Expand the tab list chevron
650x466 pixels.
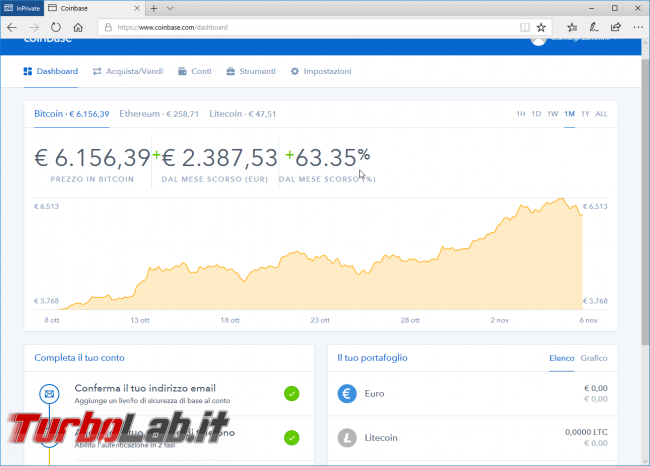tap(170, 8)
